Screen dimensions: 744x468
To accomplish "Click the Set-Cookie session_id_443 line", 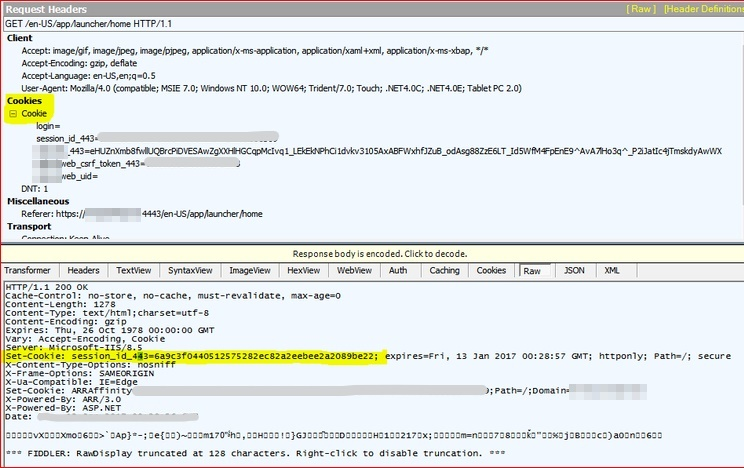I will tap(368, 356).
